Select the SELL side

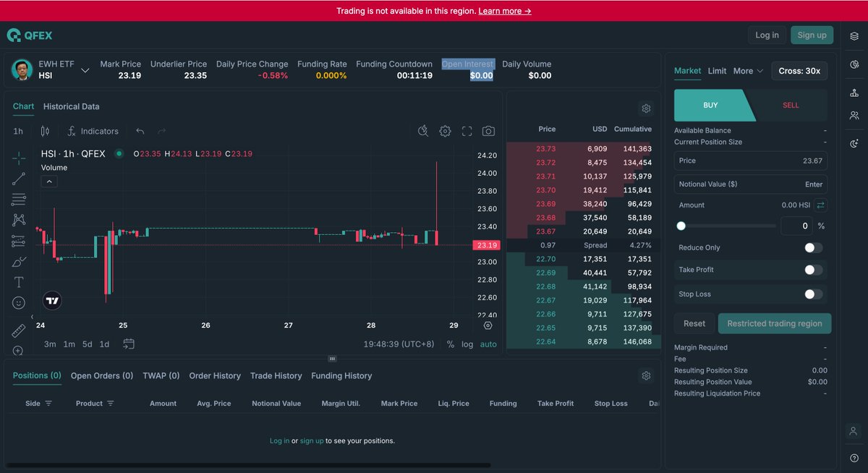tap(791, 106)
